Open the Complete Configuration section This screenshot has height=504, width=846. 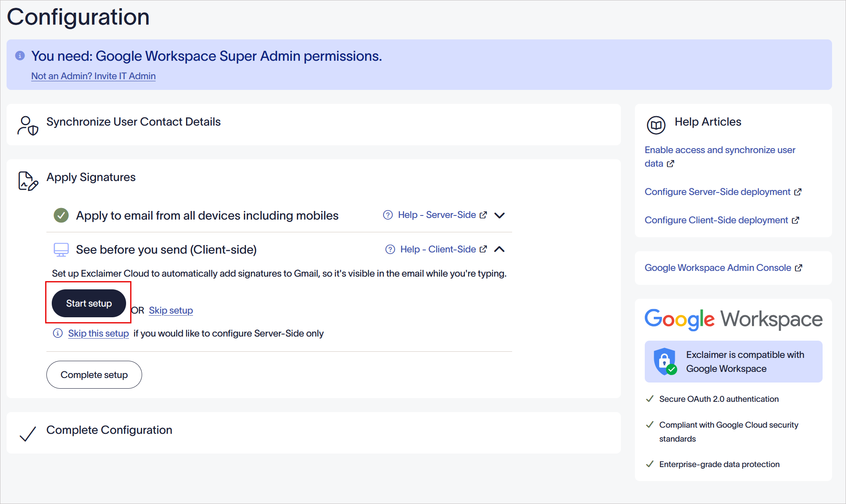click(314, 433)
